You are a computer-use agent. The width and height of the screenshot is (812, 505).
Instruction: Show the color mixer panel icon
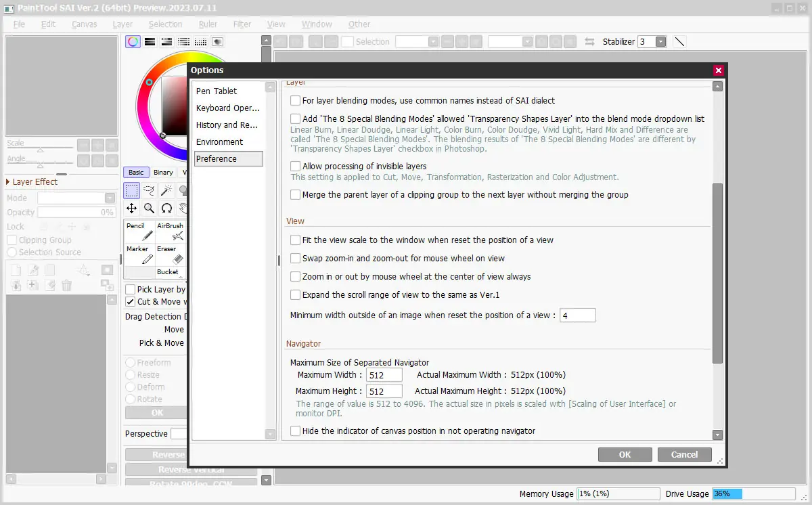pyautogui.click(x=183, y=42)
